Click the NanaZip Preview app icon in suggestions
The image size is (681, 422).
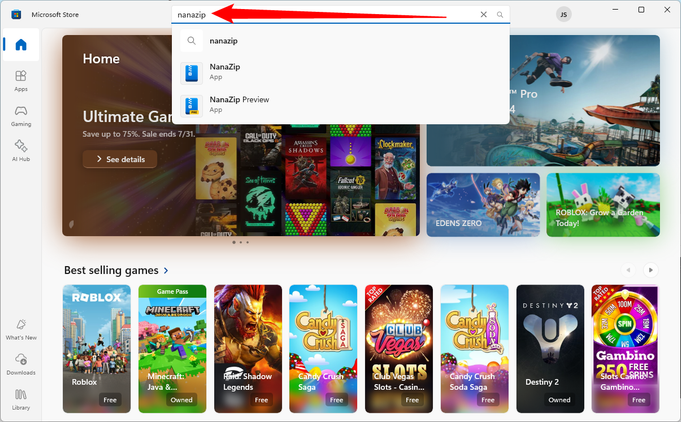coord(192,106)
